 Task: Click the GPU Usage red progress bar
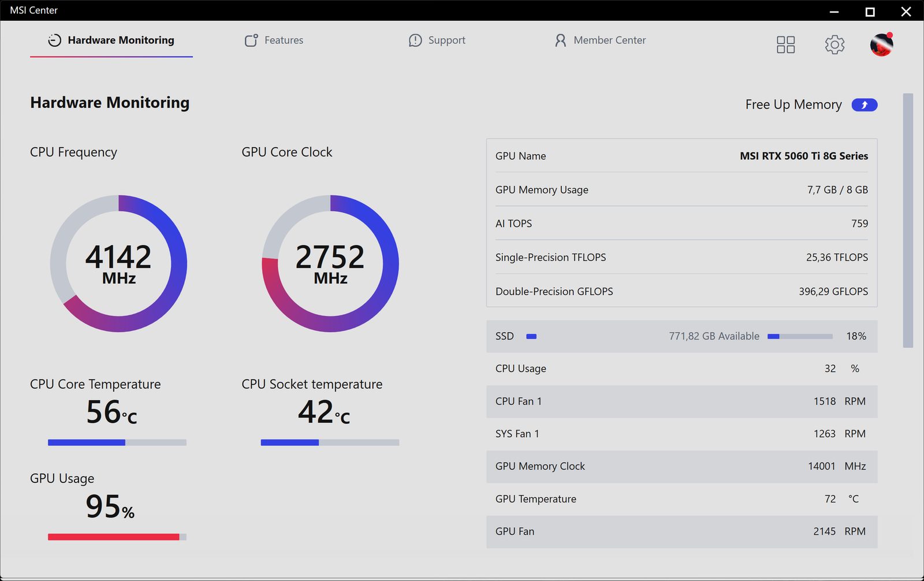(117, 537)
